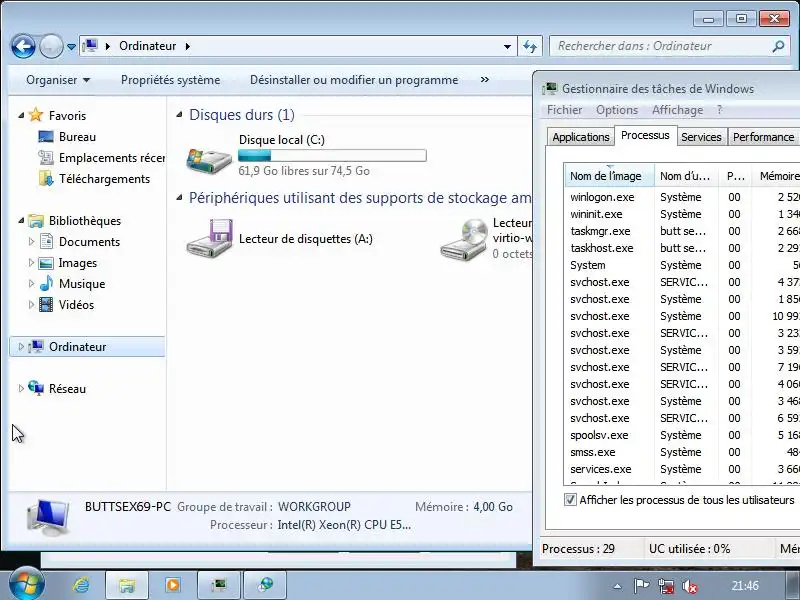Click the C: drive usage bar

point(332,156)
